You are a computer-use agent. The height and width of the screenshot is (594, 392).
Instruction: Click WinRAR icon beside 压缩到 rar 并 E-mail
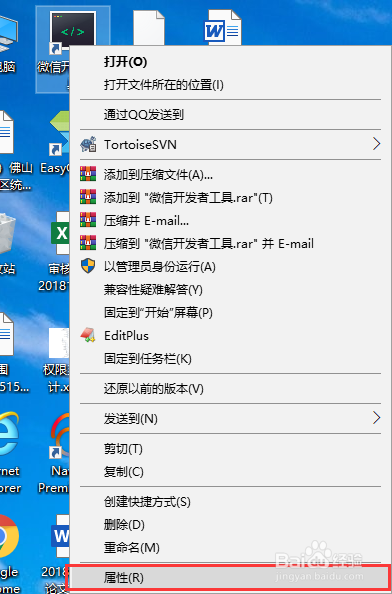(x=88, y=243)
